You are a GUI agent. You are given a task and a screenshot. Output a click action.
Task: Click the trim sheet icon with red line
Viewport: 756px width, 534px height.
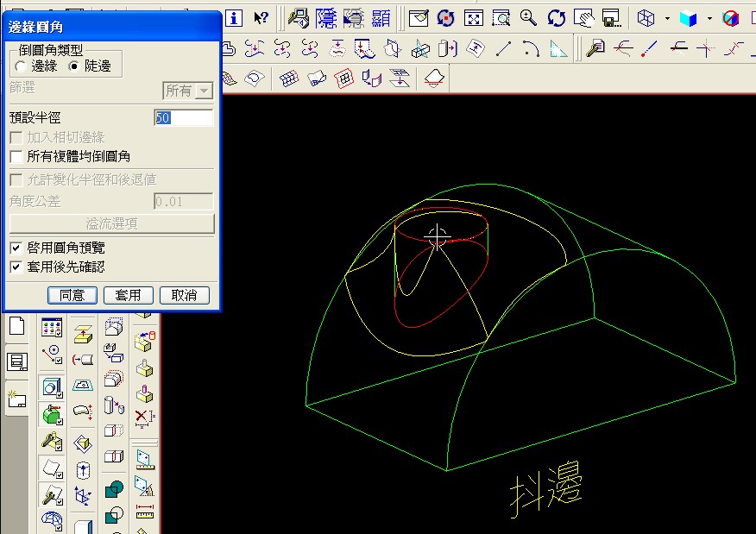[434, 79]
